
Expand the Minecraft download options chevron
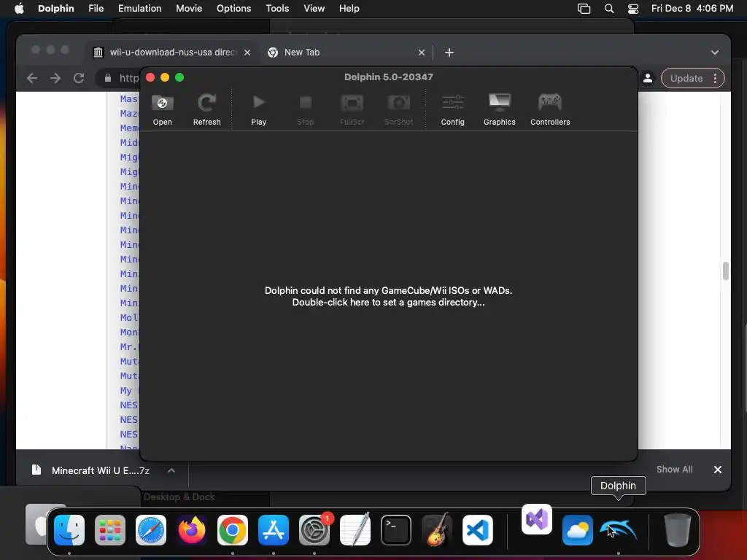coord(171,470)
